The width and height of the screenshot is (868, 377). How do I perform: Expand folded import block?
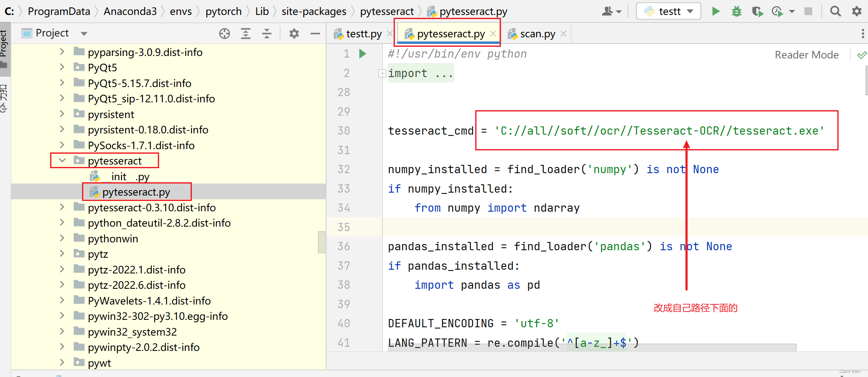[x=382, y=73]
